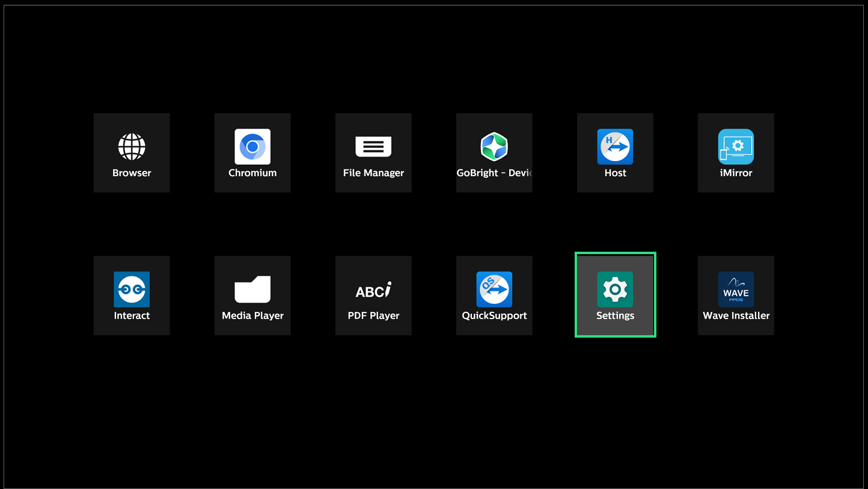Open the File Manager icon

[x=373, y=147]
